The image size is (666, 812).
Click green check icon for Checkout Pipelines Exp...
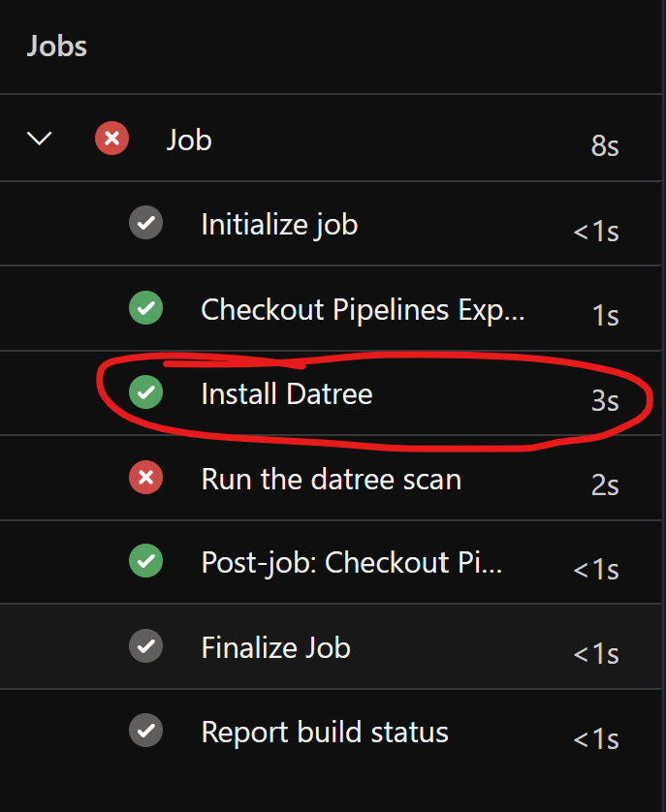click(146, 307)
